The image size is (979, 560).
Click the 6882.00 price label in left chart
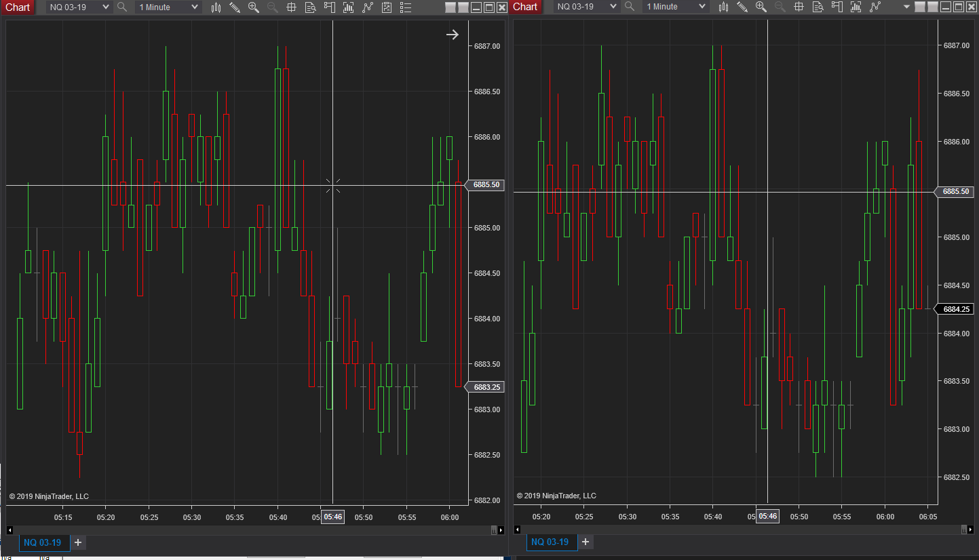pyautogui.click(x=487, y=500)
